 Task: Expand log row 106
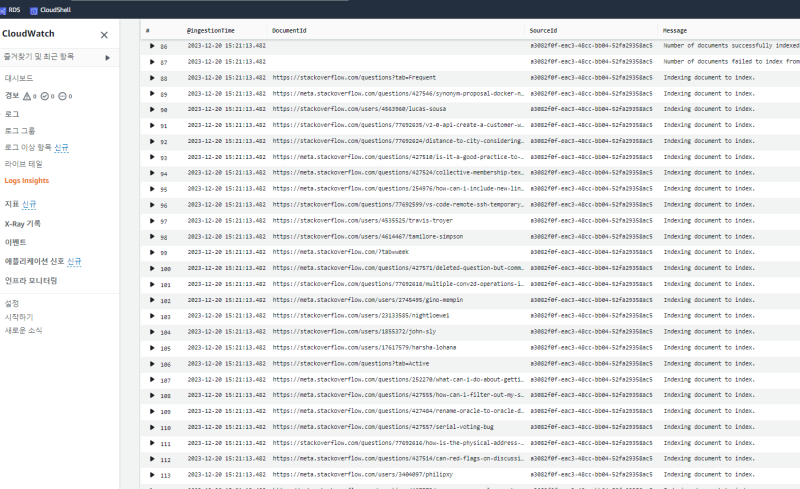click(152, 364)
